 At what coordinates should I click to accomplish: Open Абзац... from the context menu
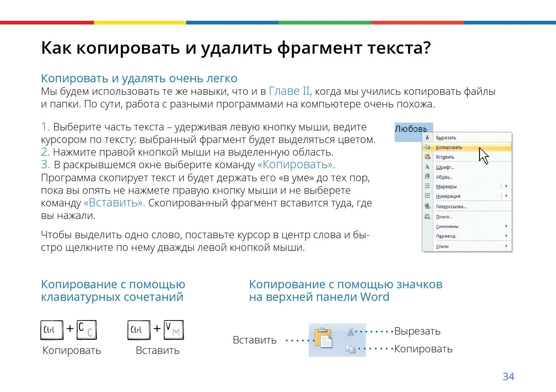467,177
